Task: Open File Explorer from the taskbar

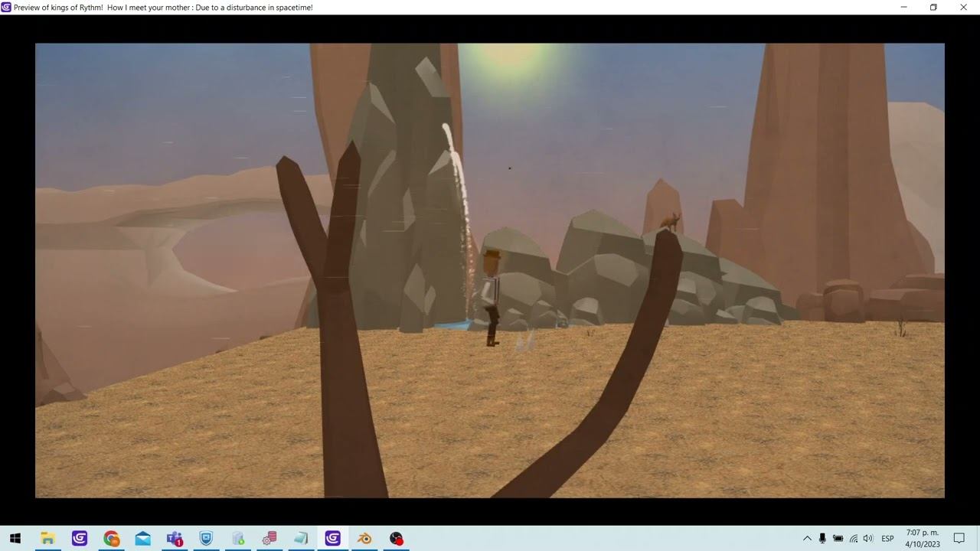Action: (x=47, y=538)
